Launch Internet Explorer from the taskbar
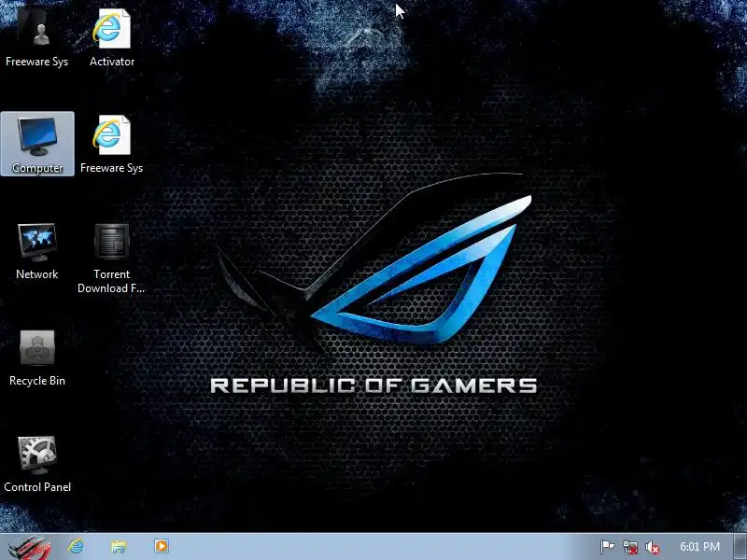Screen dimensions: 747x560 point(76,546)
